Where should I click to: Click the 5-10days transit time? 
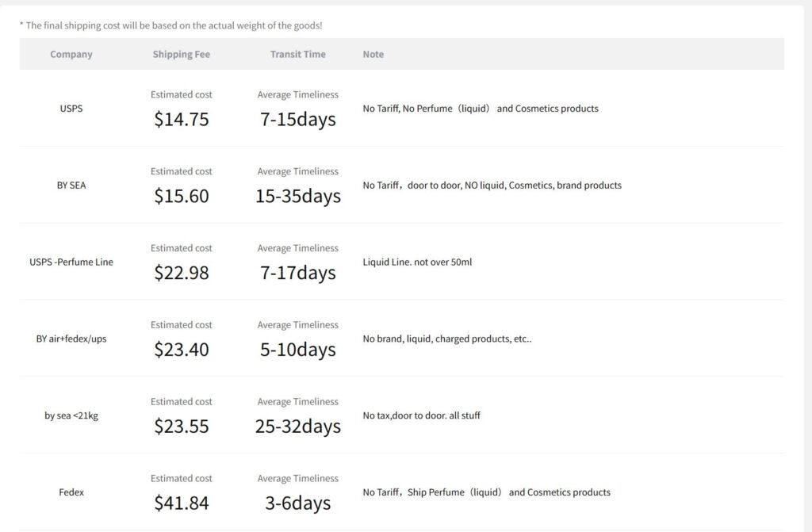(297, 350)
